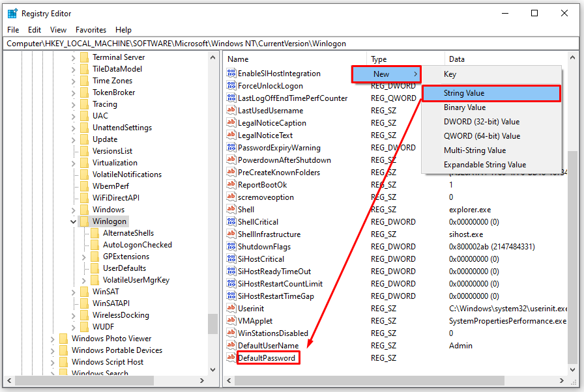Screen dimensions: 584x392
Task: Select the AutoLogonChecked subkey
Action: (x=137, y=245)
